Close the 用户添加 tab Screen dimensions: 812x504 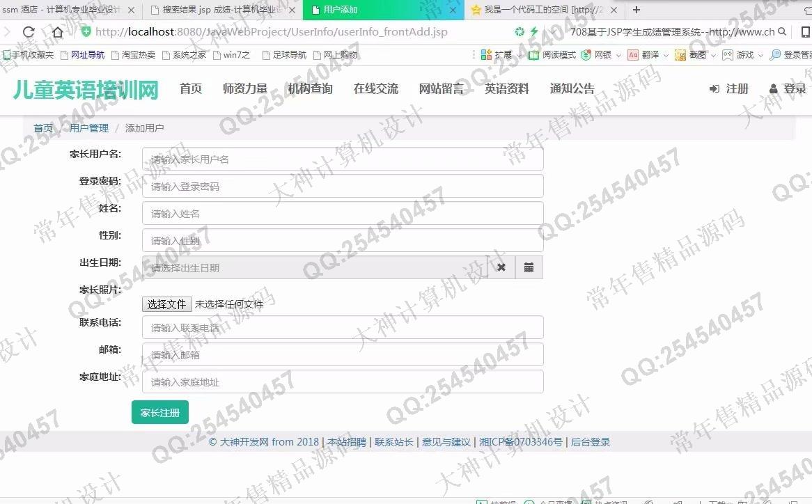pos(453,10)
